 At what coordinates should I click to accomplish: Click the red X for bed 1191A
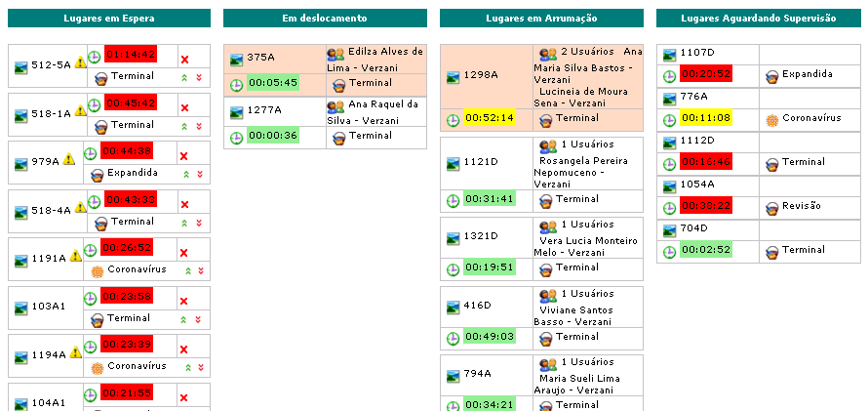(x=184, y=253)
